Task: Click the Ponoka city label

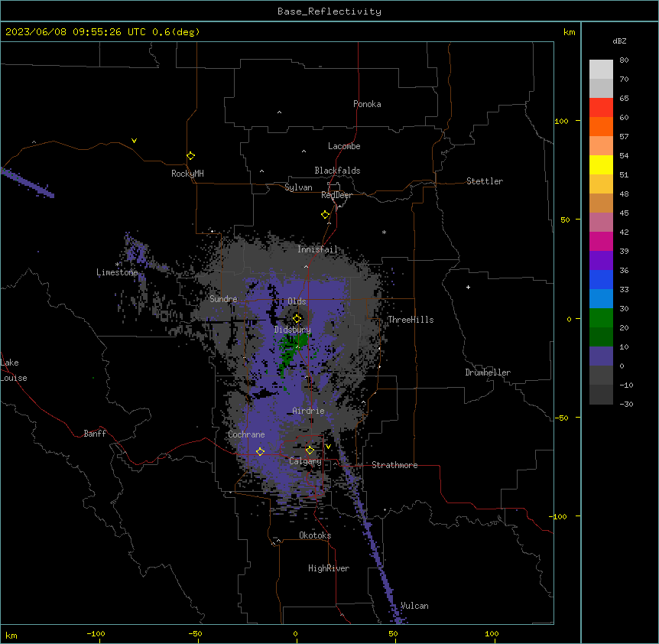Action: click(367, 104)
